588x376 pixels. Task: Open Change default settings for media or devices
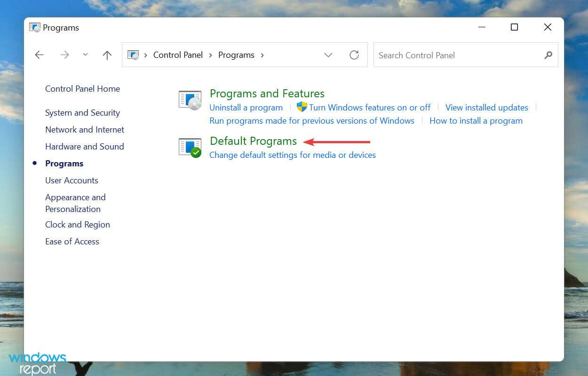tap(292, 155)
